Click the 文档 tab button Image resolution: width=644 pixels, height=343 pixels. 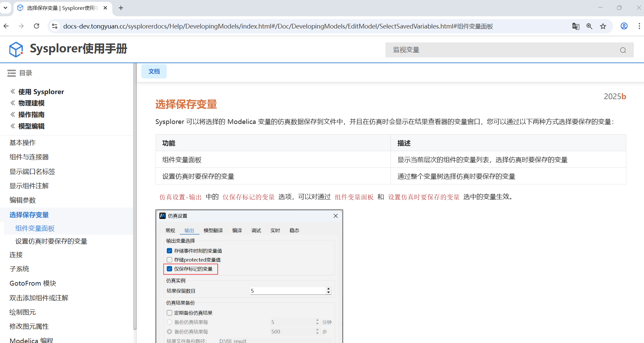154,71
